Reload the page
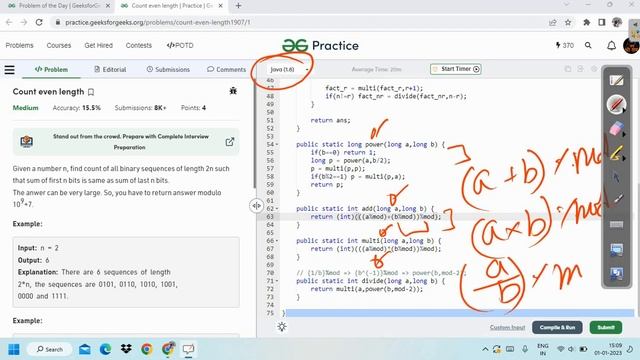 [39, 22]
